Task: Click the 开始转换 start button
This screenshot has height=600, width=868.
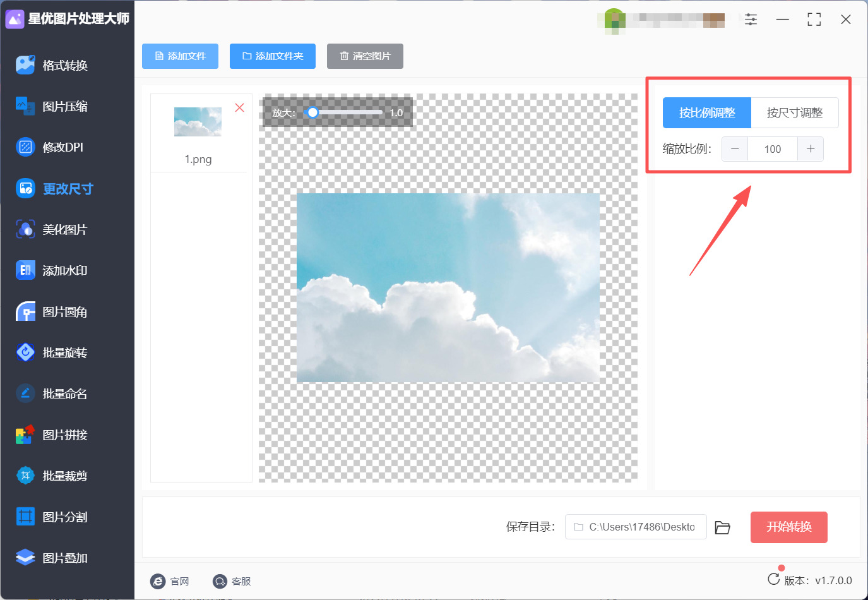Action: (788, 527)
